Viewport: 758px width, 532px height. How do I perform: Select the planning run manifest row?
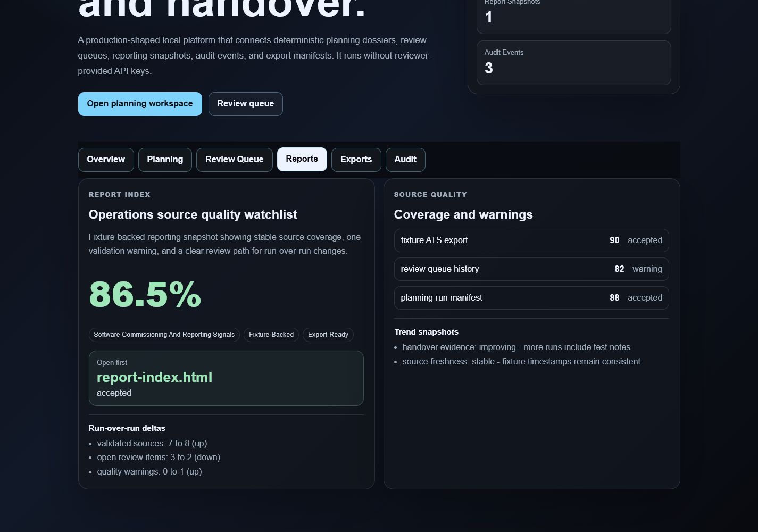coord(531,298)
